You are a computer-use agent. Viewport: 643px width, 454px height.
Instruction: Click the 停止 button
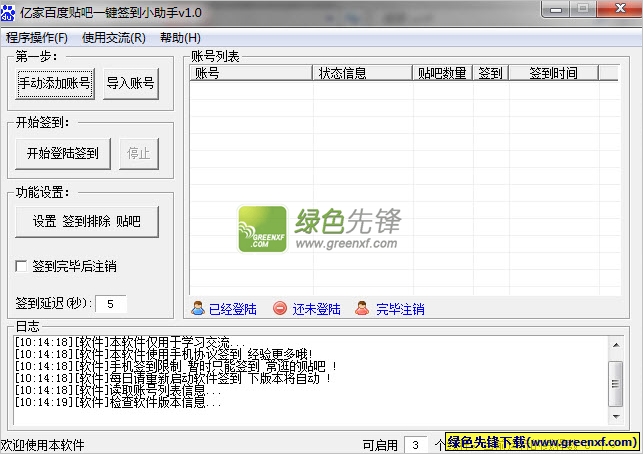click(139, 153)
